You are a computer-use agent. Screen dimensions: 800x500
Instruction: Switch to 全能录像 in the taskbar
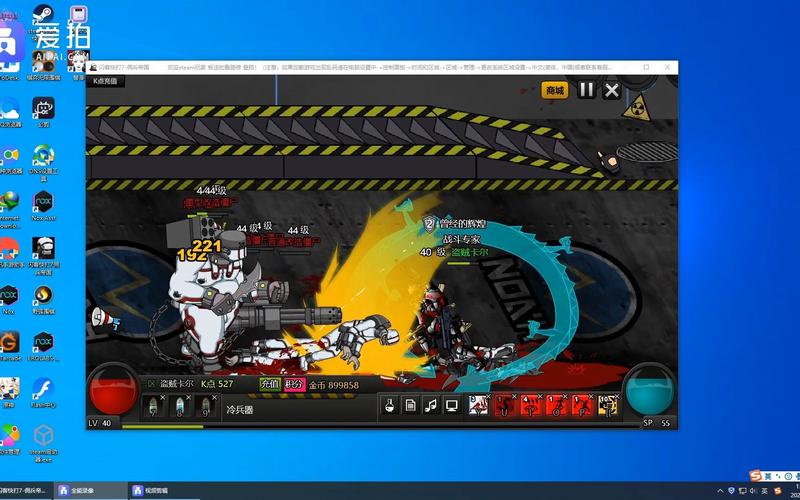click(91, 490)
